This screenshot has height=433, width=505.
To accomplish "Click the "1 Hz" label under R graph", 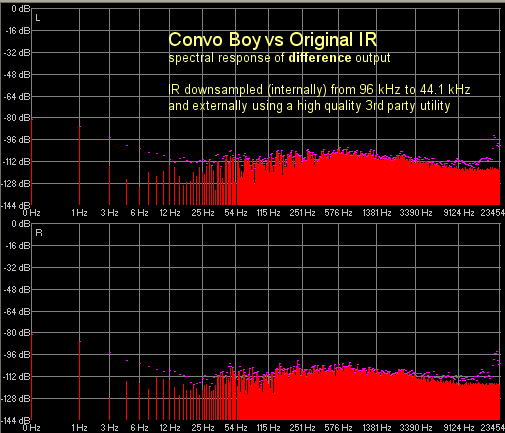I will point(79,428).
